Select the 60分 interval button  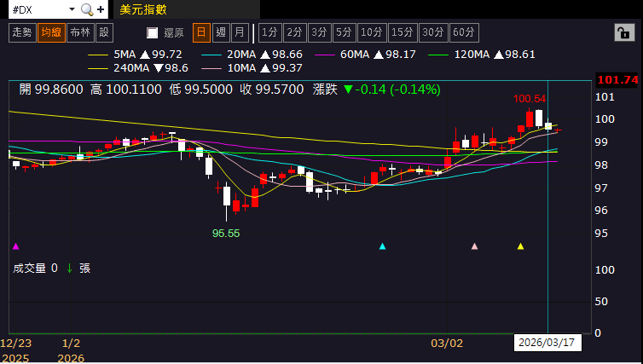point(464,32)
